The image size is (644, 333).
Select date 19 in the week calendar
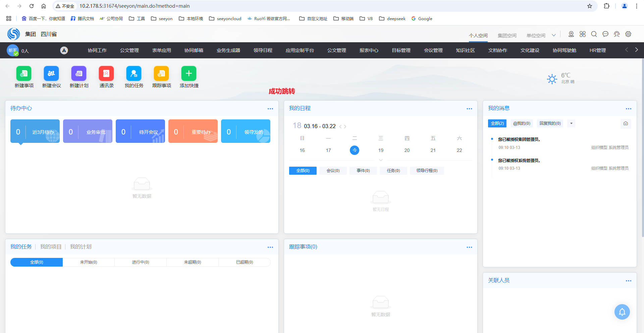pyautogui.click(x=381, y=150)
